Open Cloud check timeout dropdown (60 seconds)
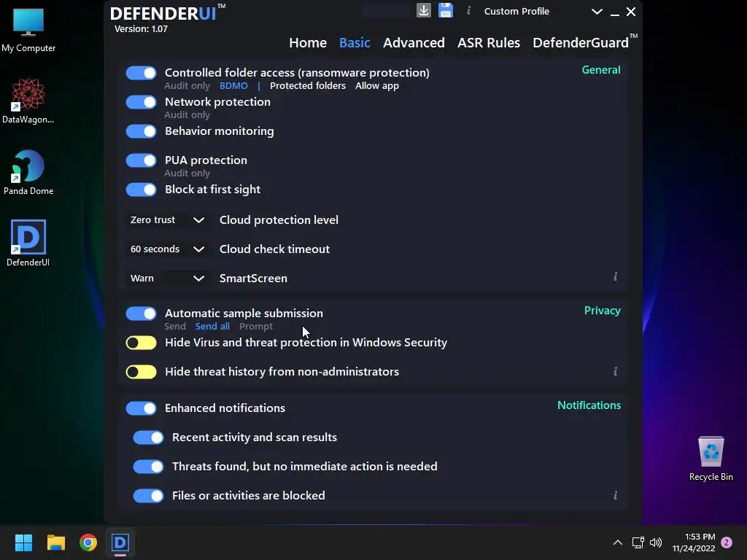 (167, 249)
